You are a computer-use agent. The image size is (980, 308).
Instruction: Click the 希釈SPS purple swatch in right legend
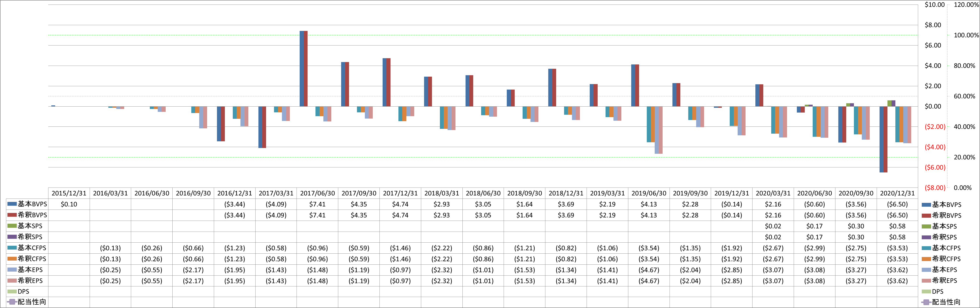click(x=926, y=237)
